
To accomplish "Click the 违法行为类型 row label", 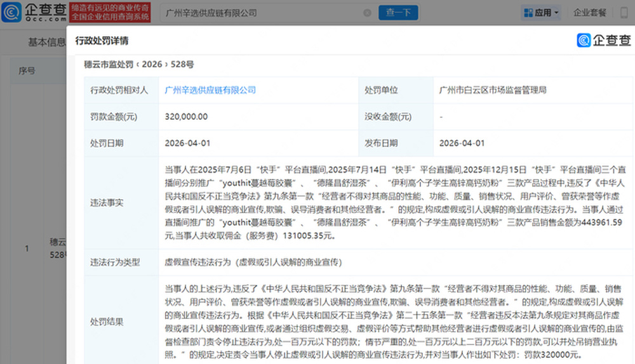I will click(x=115, y=263).
